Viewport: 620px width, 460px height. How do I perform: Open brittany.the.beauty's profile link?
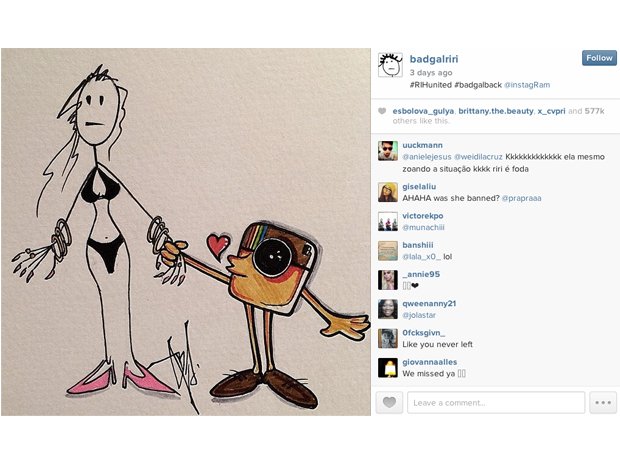pyautogui.click(x=496, y=112)
